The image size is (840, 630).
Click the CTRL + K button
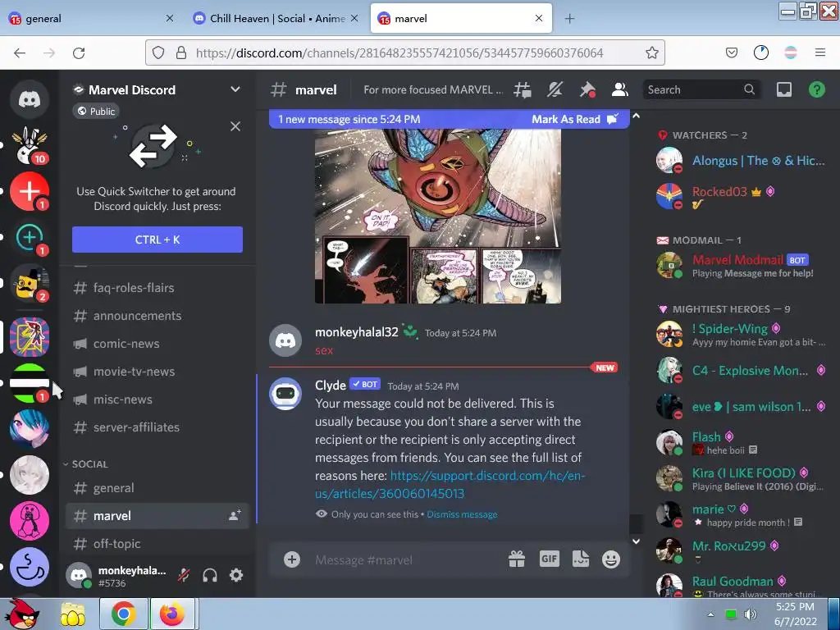click(157, 240)
